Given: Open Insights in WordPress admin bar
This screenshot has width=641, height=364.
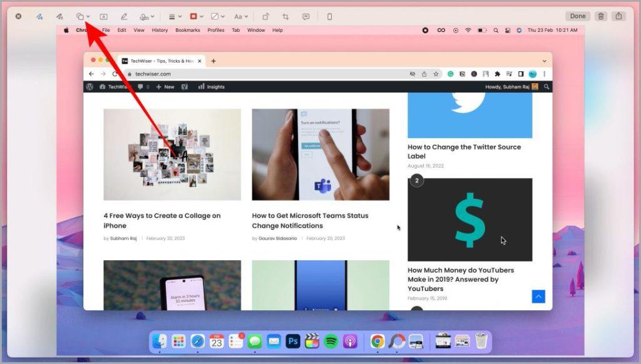Looking at the screenshot, I should (212, 86).
